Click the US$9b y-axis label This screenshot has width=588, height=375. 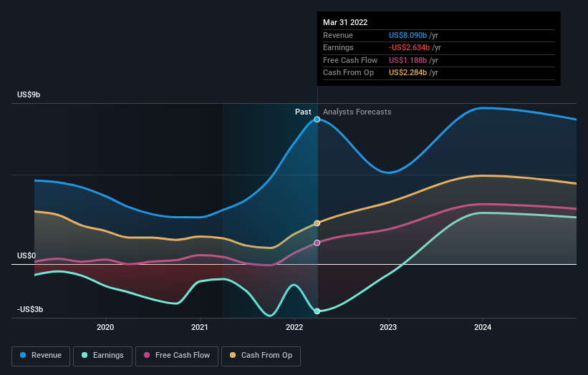pyautogui.click(x=29, y=94)
